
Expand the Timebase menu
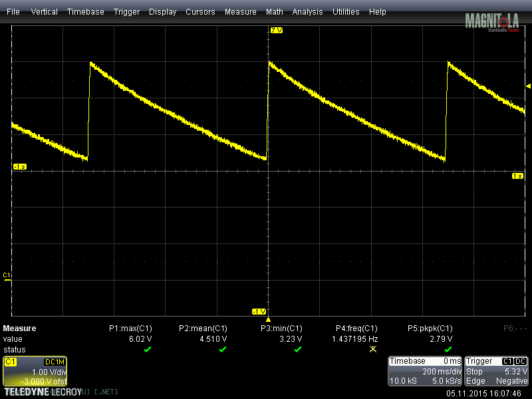pos(85,12)
